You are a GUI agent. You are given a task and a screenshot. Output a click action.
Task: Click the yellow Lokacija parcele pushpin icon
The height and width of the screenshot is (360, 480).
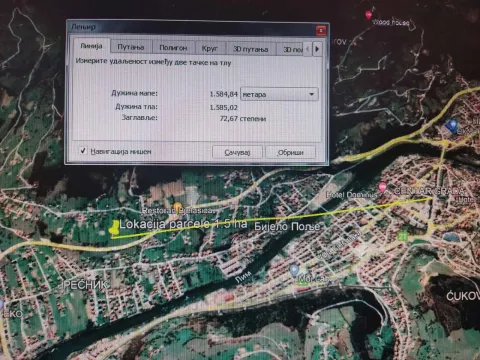pos(114,228)
